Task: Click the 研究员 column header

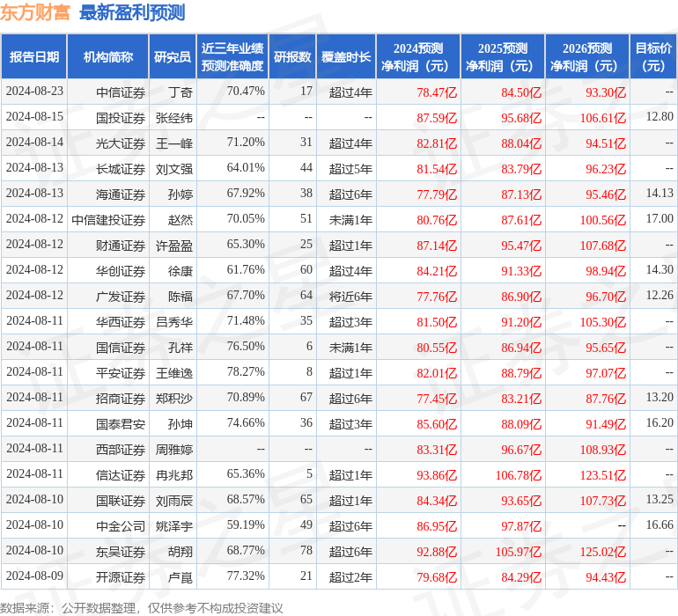Action: pyautogui.click(x=173, y=56)
